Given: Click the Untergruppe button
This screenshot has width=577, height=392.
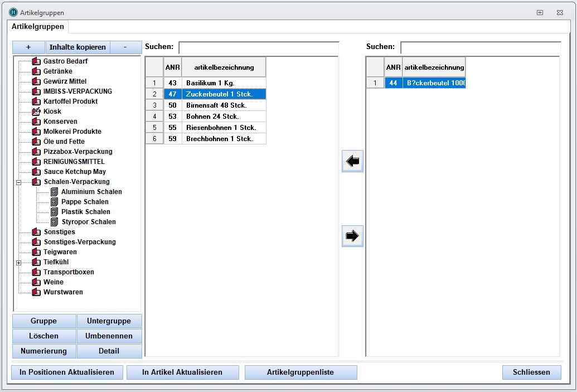Looking at the screenshot, I should [109, 321].
